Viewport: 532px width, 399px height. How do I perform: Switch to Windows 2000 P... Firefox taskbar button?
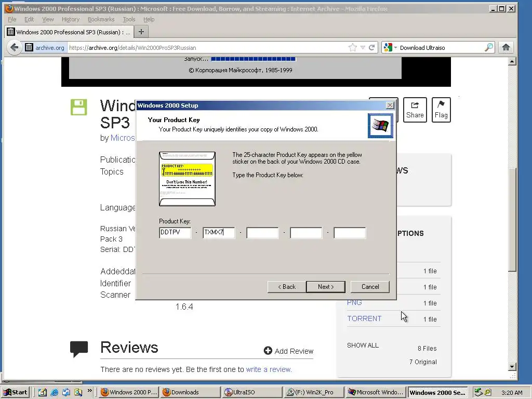coord(129,392)
